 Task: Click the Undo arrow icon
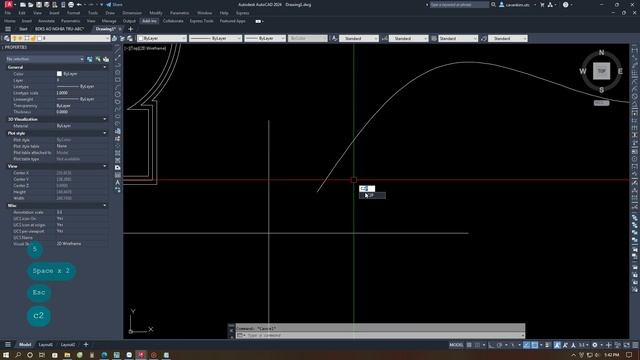point(79,5)
